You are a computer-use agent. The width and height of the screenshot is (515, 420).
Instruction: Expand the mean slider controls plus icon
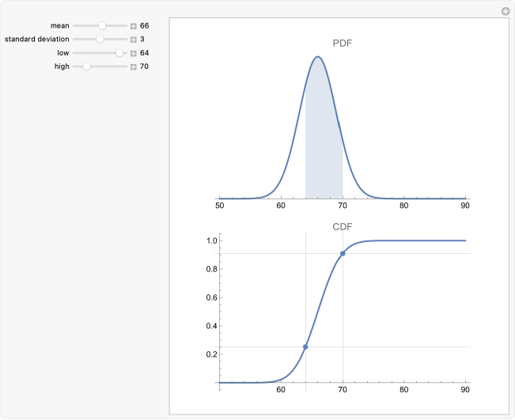[x=134, y=25]
